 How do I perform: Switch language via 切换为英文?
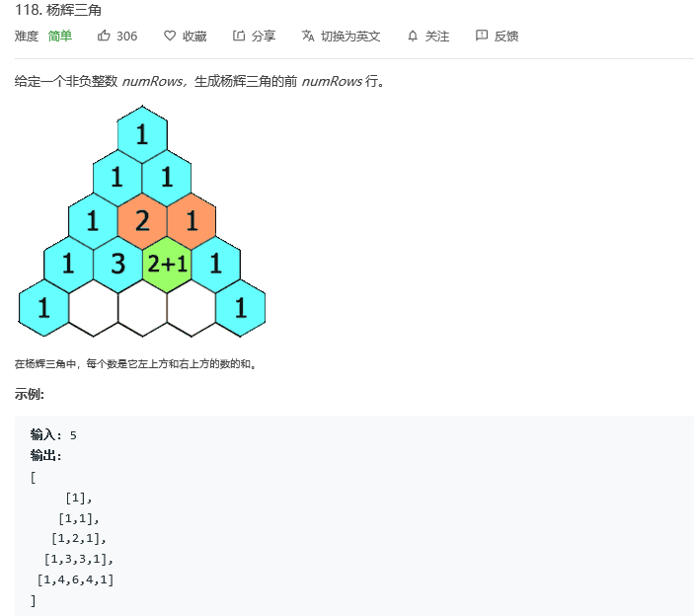click(x=350, y=37)
